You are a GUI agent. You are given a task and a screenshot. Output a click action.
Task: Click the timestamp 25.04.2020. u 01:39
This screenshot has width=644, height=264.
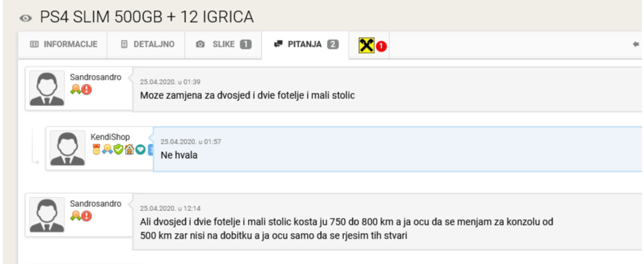170,82
